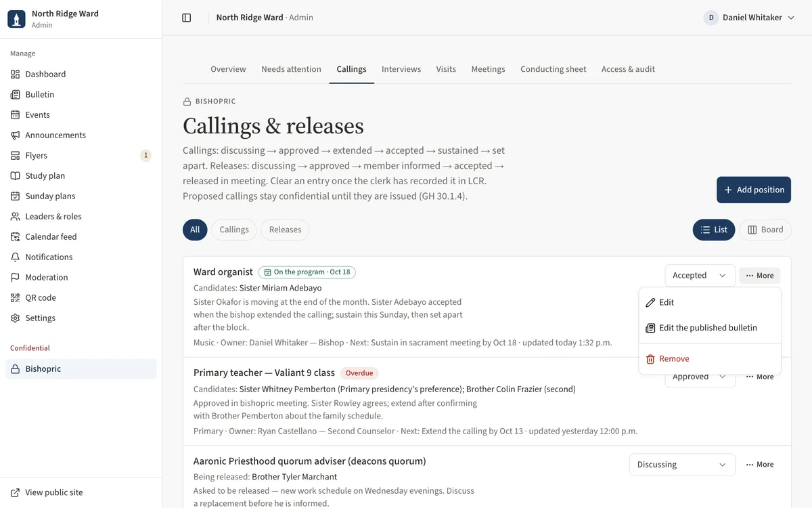Open Settings gear item

(81, 318)
